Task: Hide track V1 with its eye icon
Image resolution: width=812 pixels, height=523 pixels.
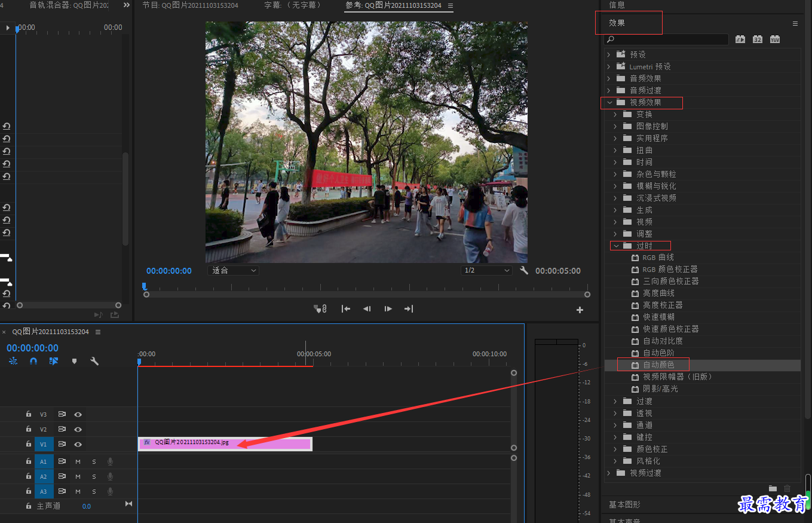Action: click(x=78, y=445)
